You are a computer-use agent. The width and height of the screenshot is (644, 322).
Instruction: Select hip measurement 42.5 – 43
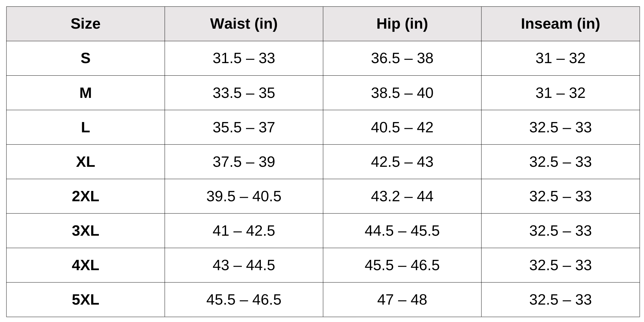[402, 162]
